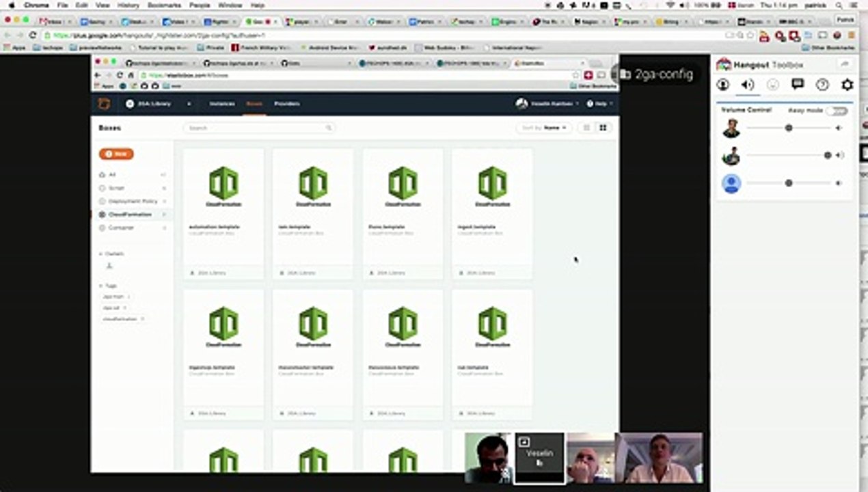This screenshot has height=492, width=868.
Task: Open Hangout Toolbox settings gear
Action: 847,85
